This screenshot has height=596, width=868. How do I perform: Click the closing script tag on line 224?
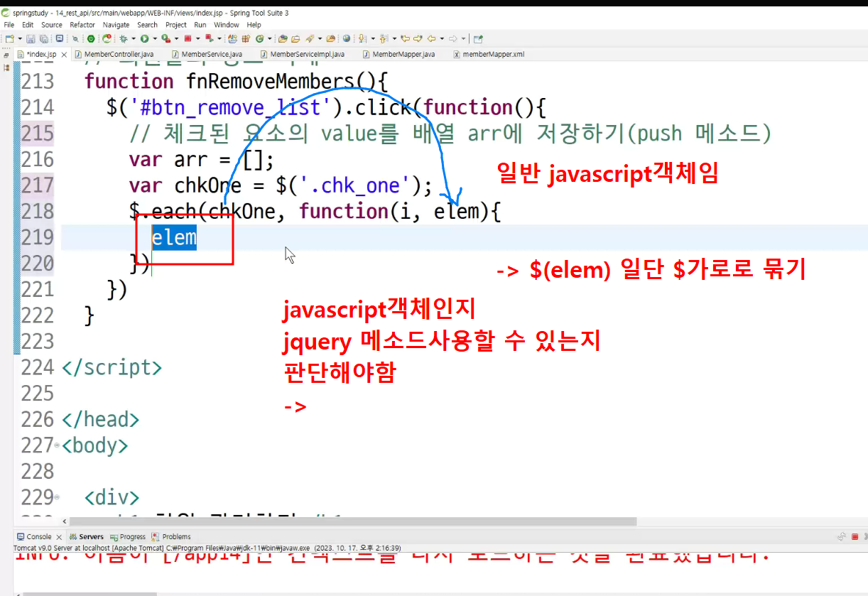[112, 367]
